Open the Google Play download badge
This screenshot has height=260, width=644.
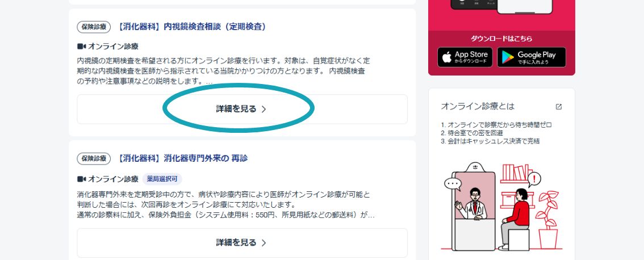[x=531, y=57]
